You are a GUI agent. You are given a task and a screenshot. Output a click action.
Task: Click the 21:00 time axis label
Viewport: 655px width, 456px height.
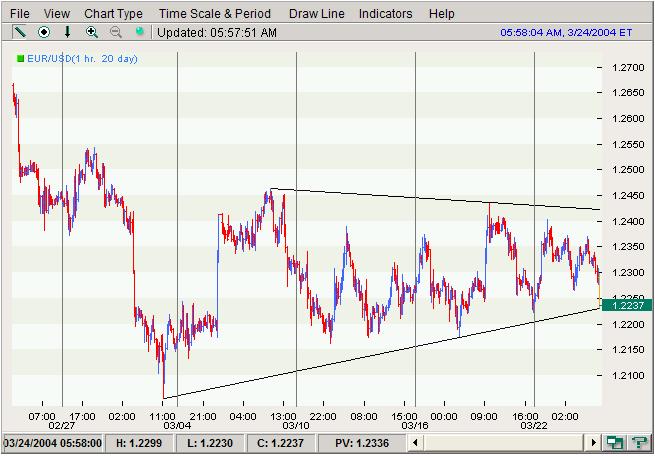point(203,416)
